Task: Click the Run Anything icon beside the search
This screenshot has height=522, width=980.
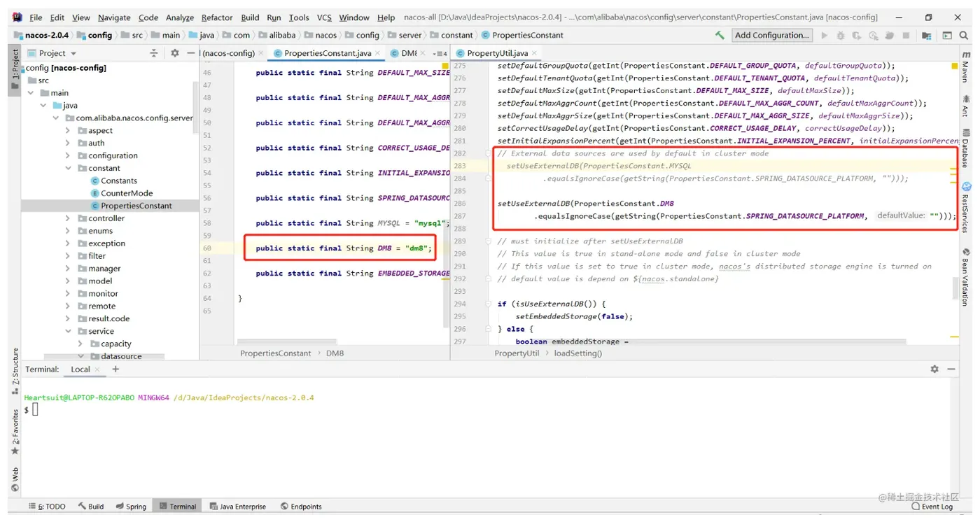Action: pyautogui.click(x=947, y=35)
